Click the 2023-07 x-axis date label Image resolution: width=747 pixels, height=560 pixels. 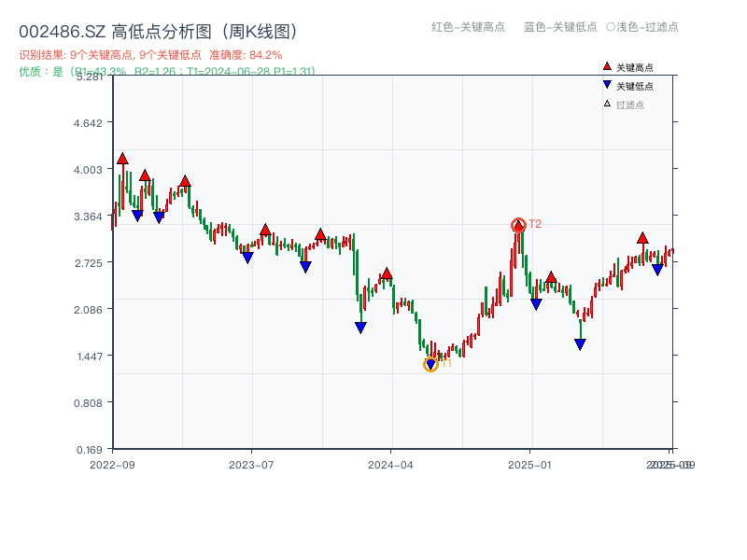coord(251,464)
